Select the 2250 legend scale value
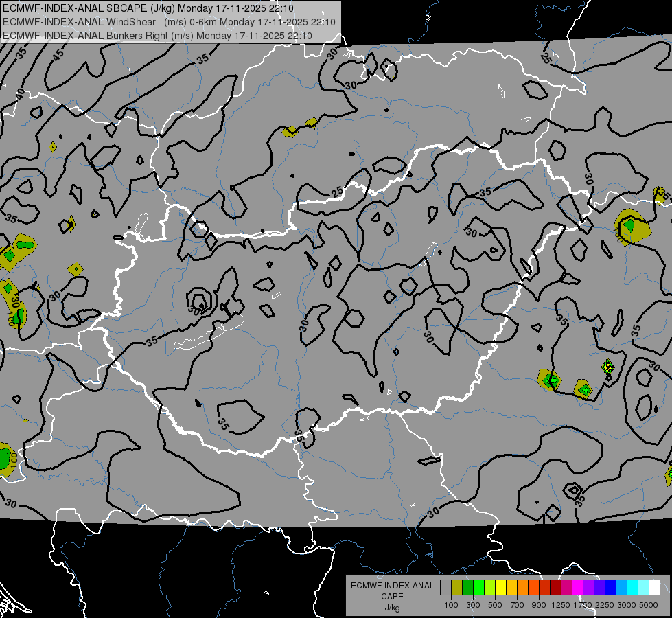This screenshot has height=618, width=672. pos(604,605)
